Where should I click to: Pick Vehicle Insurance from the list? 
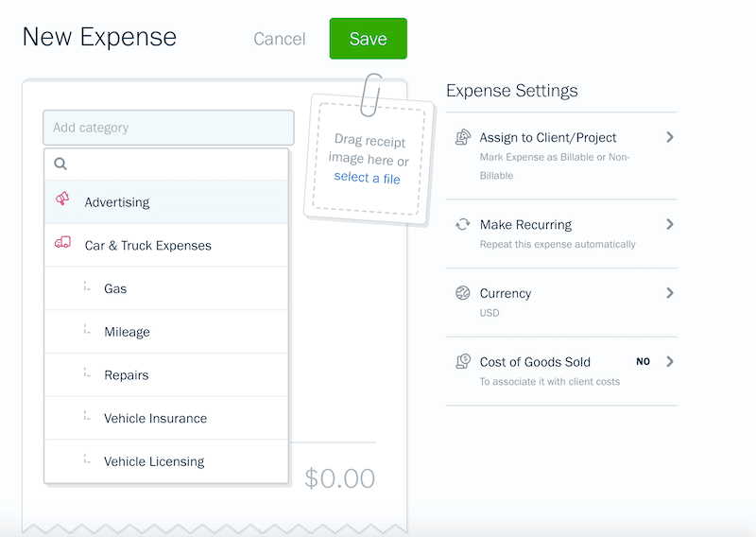point(155,418)
